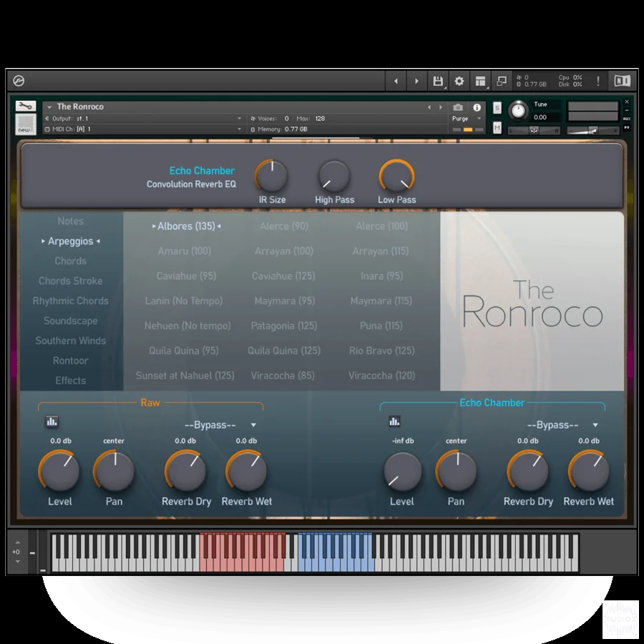The width and height of the screenshot is (644, 644).
Task: Open the Purge dropdown menu
Action: click(x=467, y=118)
